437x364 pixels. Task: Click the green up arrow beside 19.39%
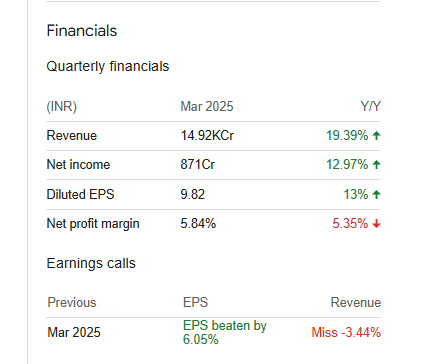[x=376, y=136]
